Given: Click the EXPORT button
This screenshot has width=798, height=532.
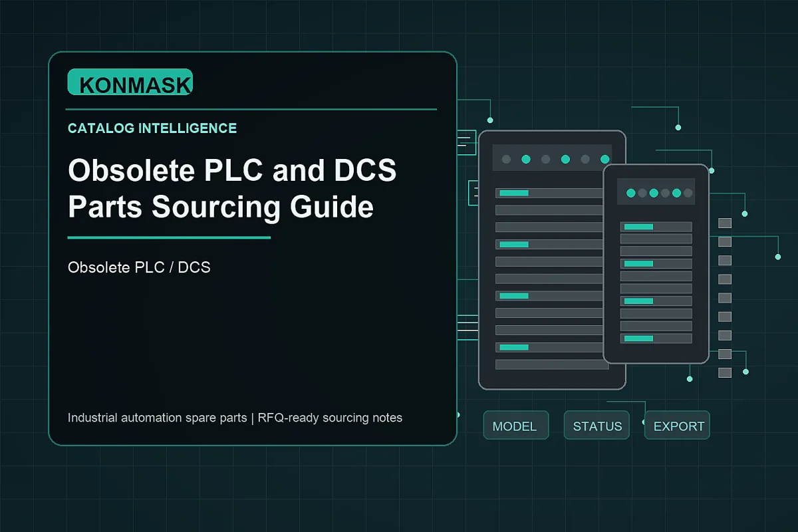Looking at the screenshot, I should pyautogui.click(x=677, y=426).
